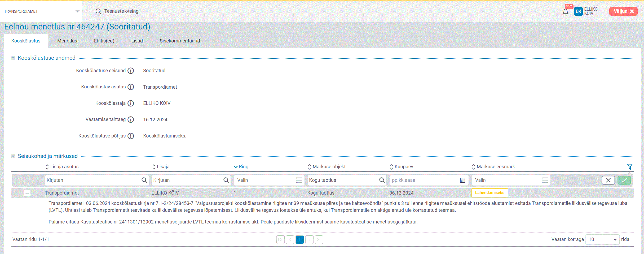The width and height of the screenshot is (644, 254).
Task: Sort table by Ring column
Action: click(x=241, y=167)
